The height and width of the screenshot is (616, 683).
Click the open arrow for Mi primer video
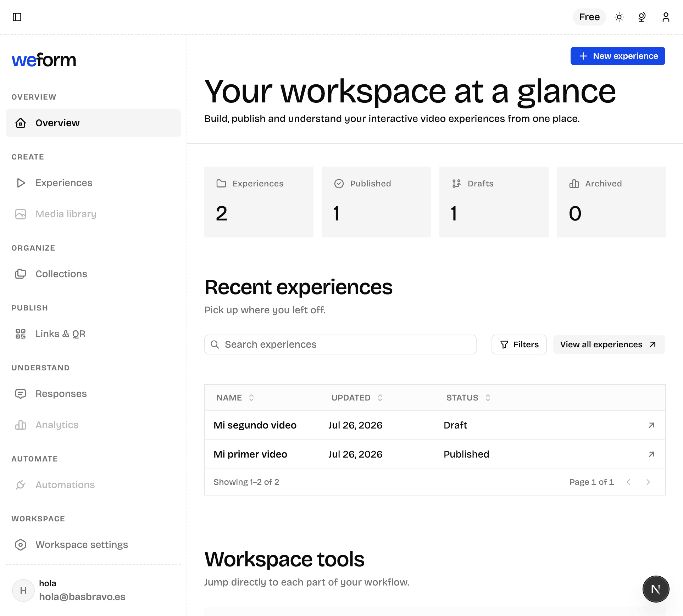[x=651, y=454]
